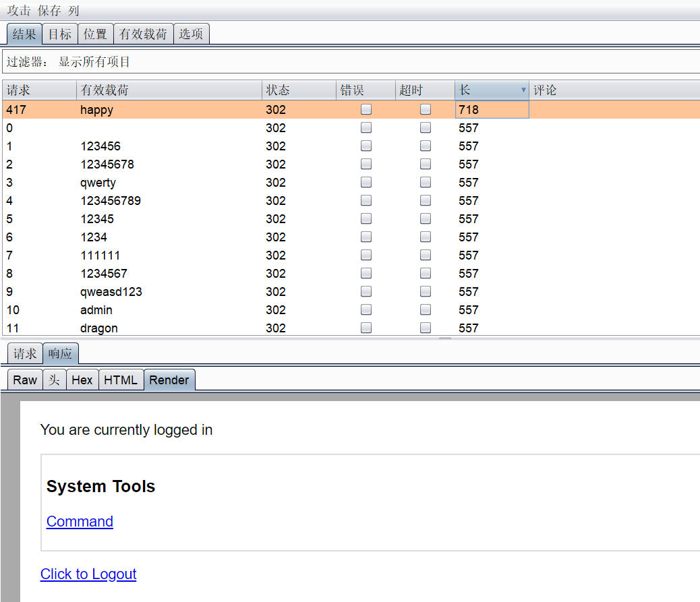Open the Command link
700x602 pixels.
pyautogui.click(x=80, y=521)
